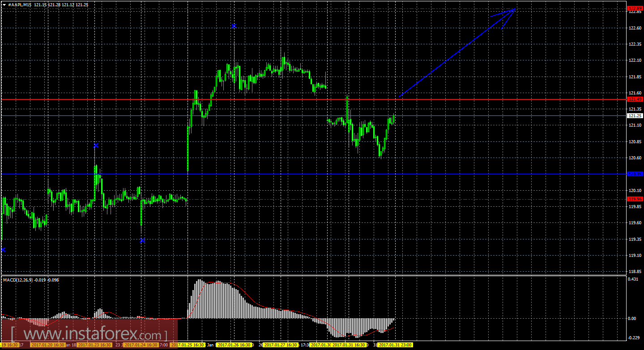Click the 120.85 price scale label
This screenshot has width=644, height=350.
click(634, 142)
